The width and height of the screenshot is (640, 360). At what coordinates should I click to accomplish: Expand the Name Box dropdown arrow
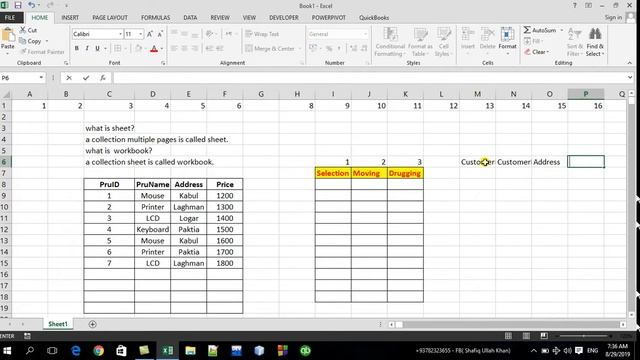[x=41, y=78]
